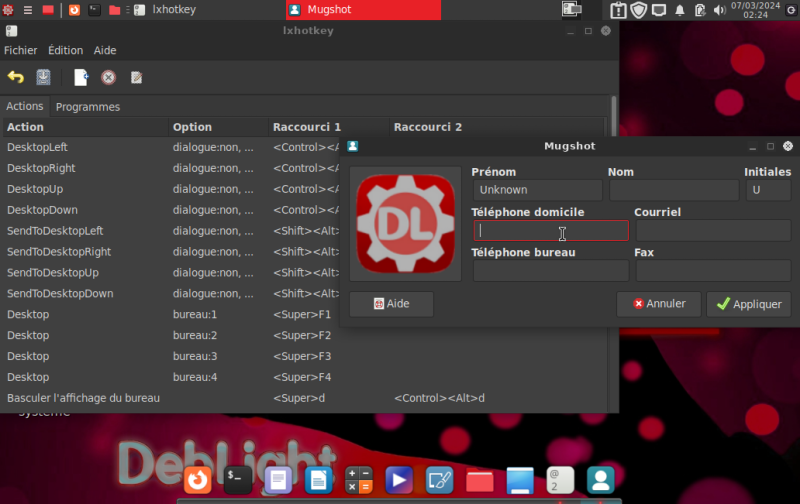
Task: Switch to the Programmes tab
Action: pyautogui.click(x=88, y=107)
